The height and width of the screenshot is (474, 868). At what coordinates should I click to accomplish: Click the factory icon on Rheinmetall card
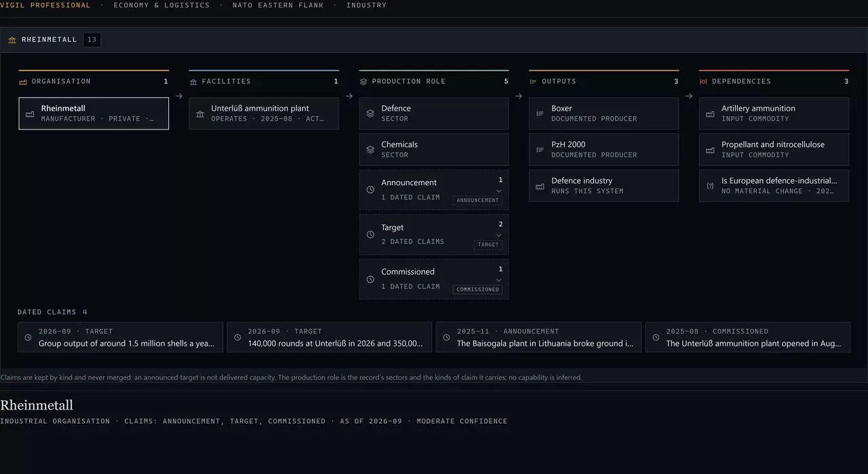click(x=30, y=114)
